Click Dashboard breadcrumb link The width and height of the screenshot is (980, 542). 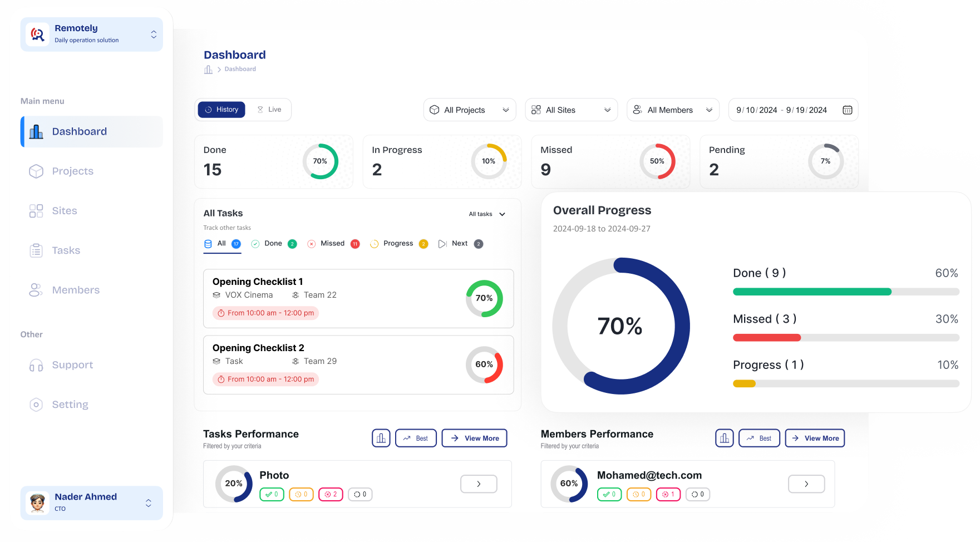(x=240, y=69)
